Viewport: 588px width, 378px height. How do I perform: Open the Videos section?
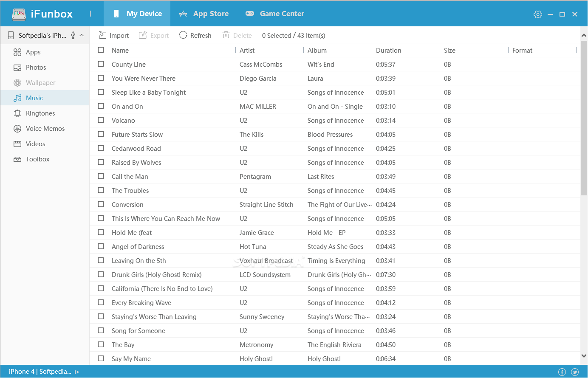[x=45, y=144]
